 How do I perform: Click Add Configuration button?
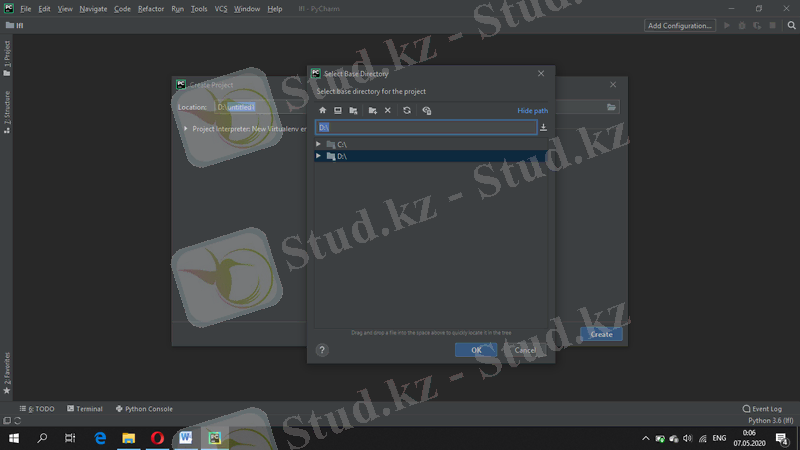coord(680,26)
